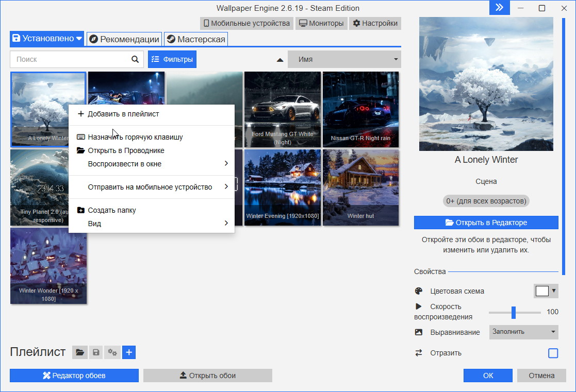Image resolution: width=576 pixels, height=392 pixels.
Task: Click the search magnifier icon
Action: [135, 59]
